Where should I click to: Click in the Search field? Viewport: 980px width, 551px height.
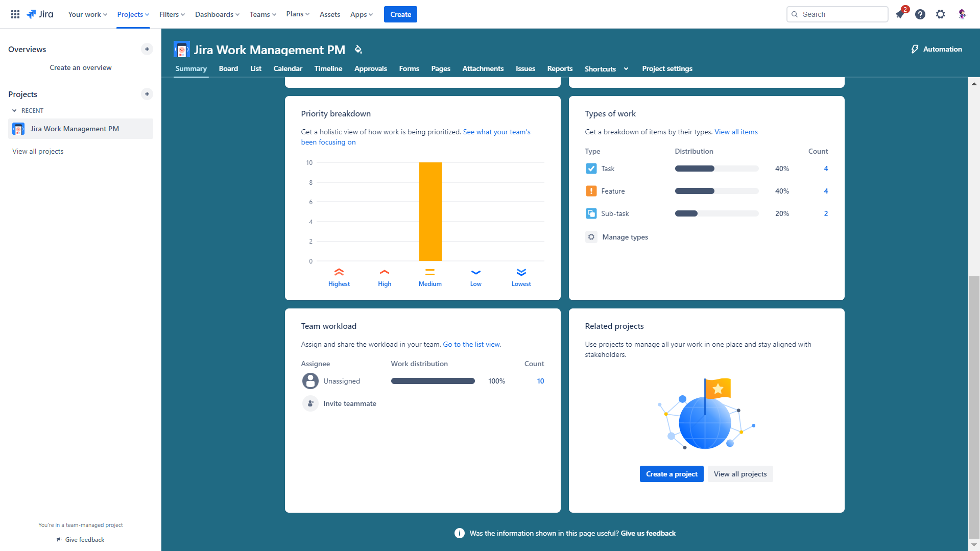pos(837,14)
